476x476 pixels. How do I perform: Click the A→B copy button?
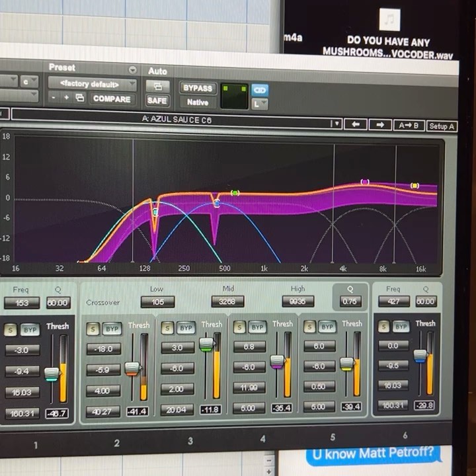pyautogui.click(x=409, y=125)
